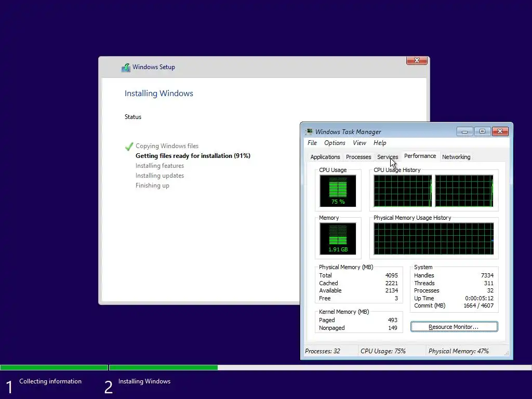The width and height of the screenshot is (532, 399).
Task: Click the Installing Windows progress bar segment
Action: pyautogui.click(x=320, y=367)
